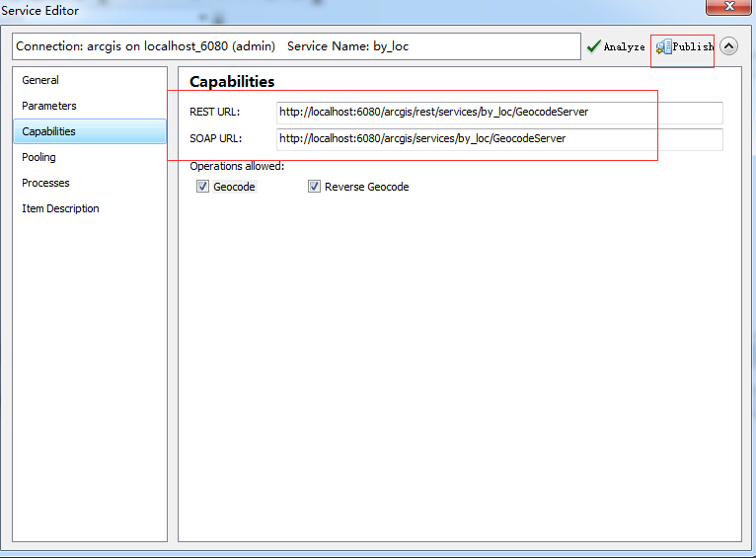Uncheck the Geocode operation checkbox
The width and height of the screenshot is (756, 558).
coord(202,186)
